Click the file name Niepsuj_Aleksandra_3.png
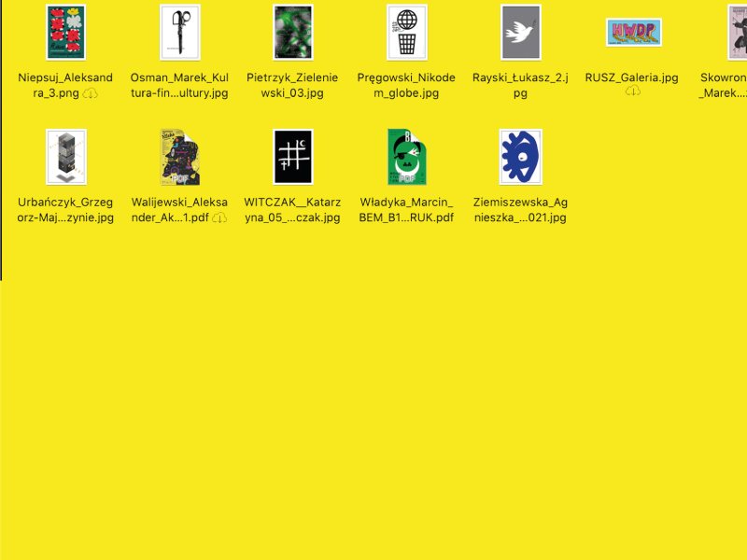Image resolution: width=747 pixels, height=560 pixels. pyautogui.click(x=65, y=85)
